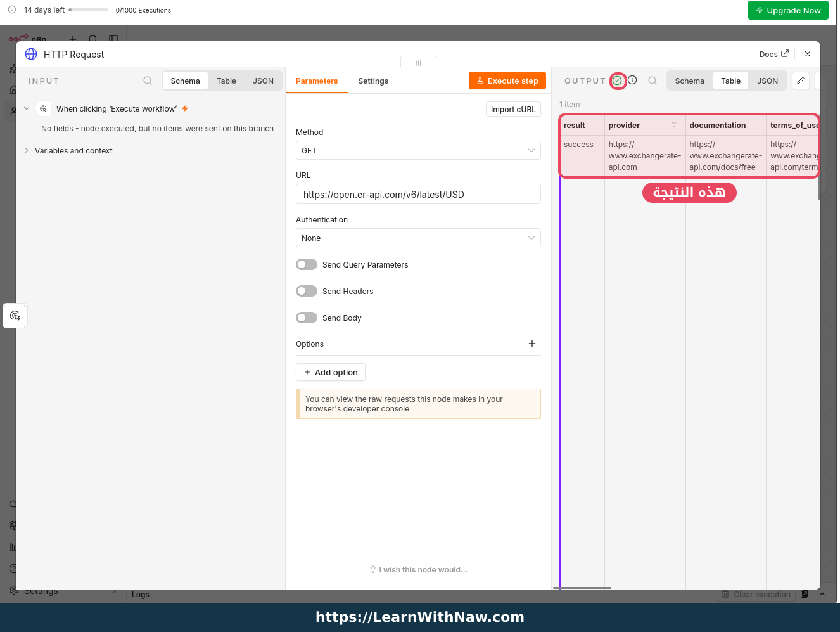Select JSON view in the input panel
The height and width of the screenshot is (632, 840).
coord(263,81)
